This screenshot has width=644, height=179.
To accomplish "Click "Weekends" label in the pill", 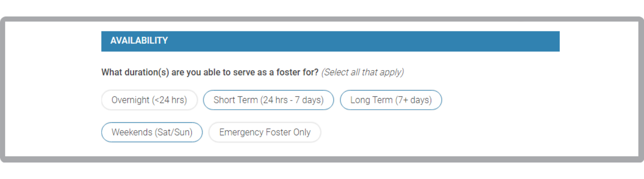I will coord(132,132).
